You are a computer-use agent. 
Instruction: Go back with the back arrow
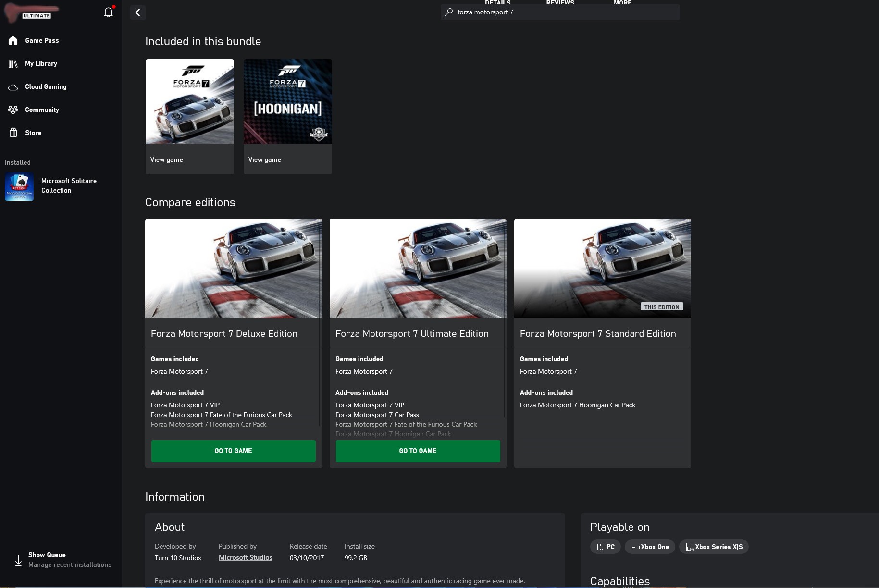138,12
